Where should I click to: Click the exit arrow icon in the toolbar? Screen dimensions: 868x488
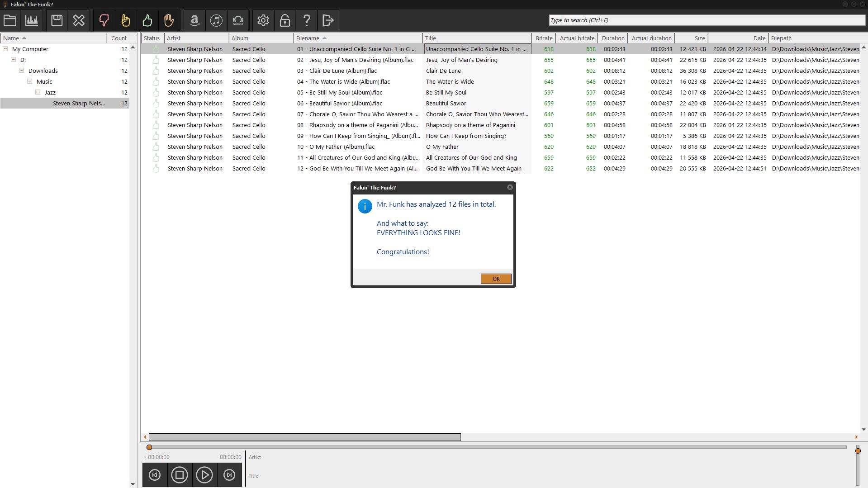click(328, 20)
